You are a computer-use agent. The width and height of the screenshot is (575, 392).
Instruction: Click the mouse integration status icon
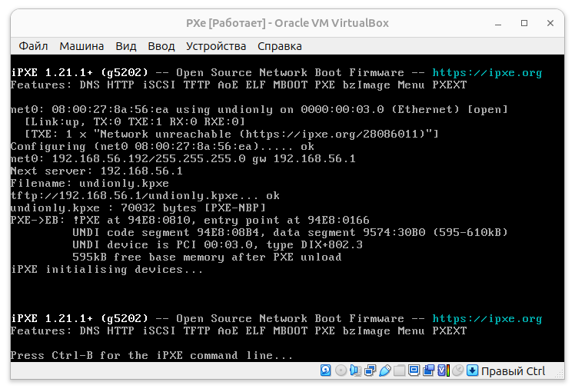pos(457,370)
